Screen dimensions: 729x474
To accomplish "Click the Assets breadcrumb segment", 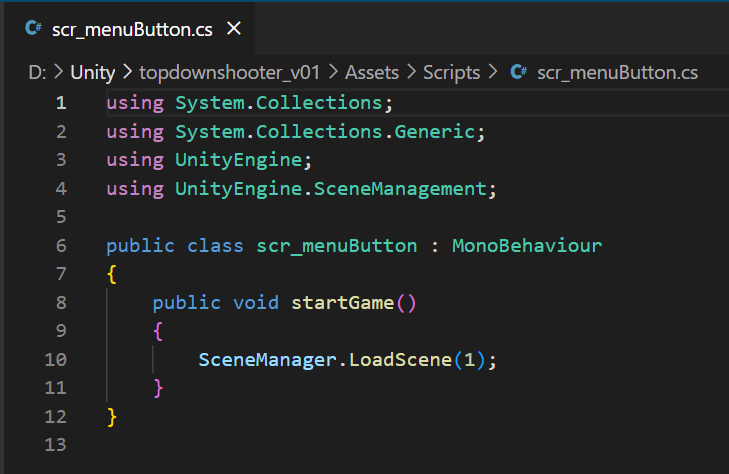I will [372, 72].
